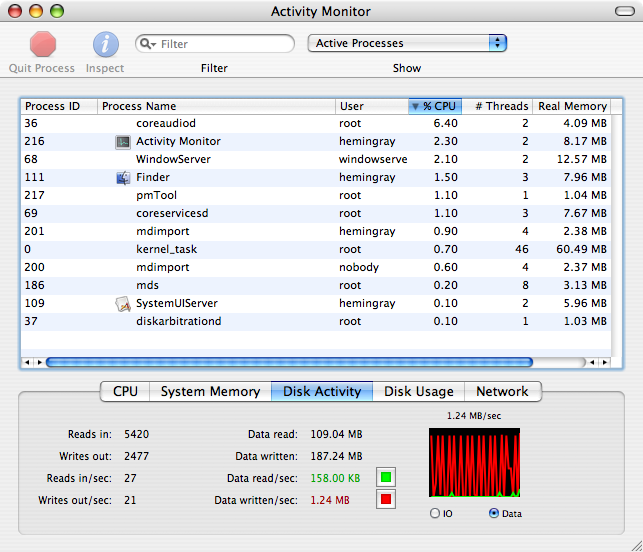
Task: Select the IO graph radio button
Action: pos(435,513)
